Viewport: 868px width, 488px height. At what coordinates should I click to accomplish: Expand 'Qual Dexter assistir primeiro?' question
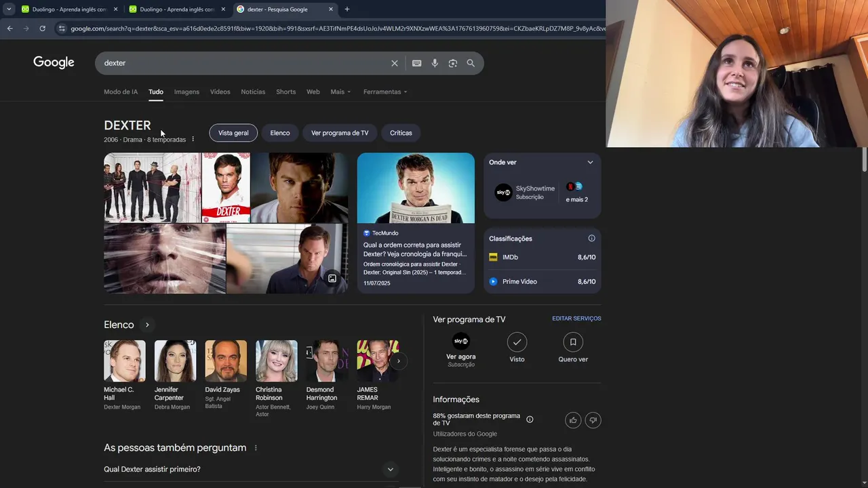pos(250,469)
